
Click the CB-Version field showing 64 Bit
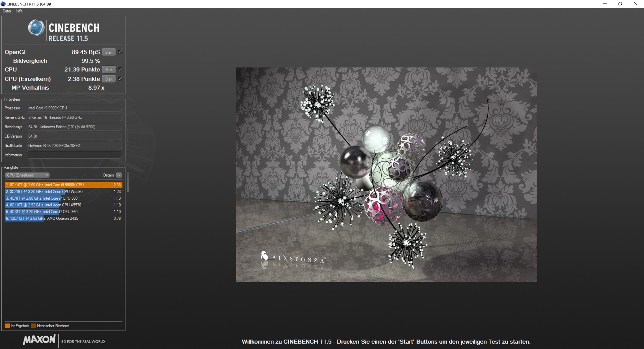[x=74, y=136]
